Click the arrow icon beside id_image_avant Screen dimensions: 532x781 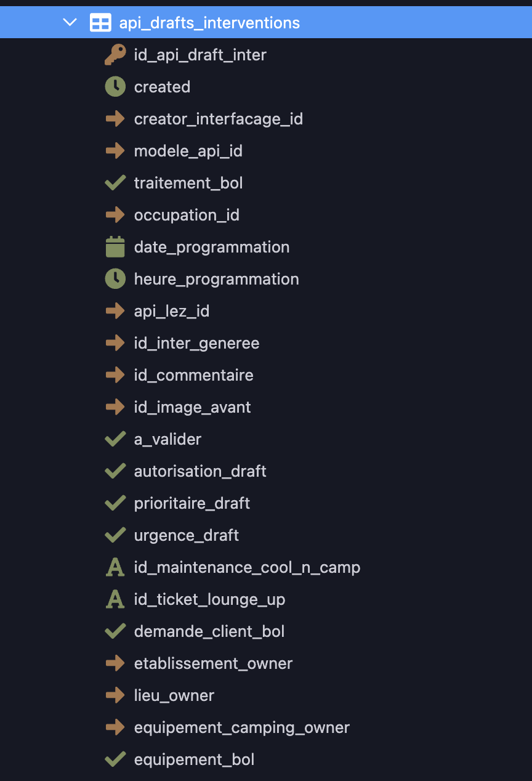pyautogui.click(x=115, y=407)
